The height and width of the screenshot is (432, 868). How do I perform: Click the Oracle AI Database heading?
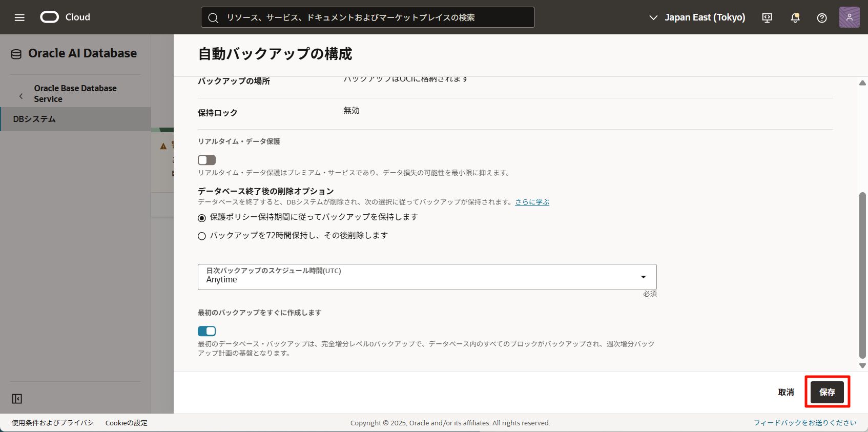point(82,53)
